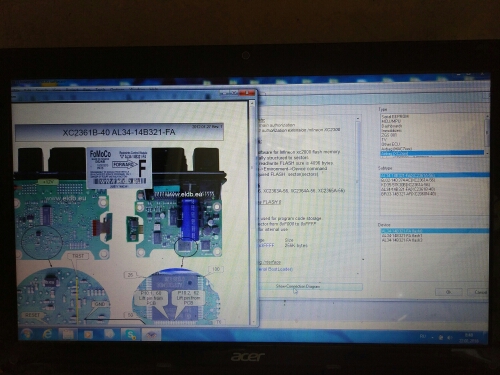Open File Explorer folder icon in taskbar
The image size is (500, 375).
(68, 334)
